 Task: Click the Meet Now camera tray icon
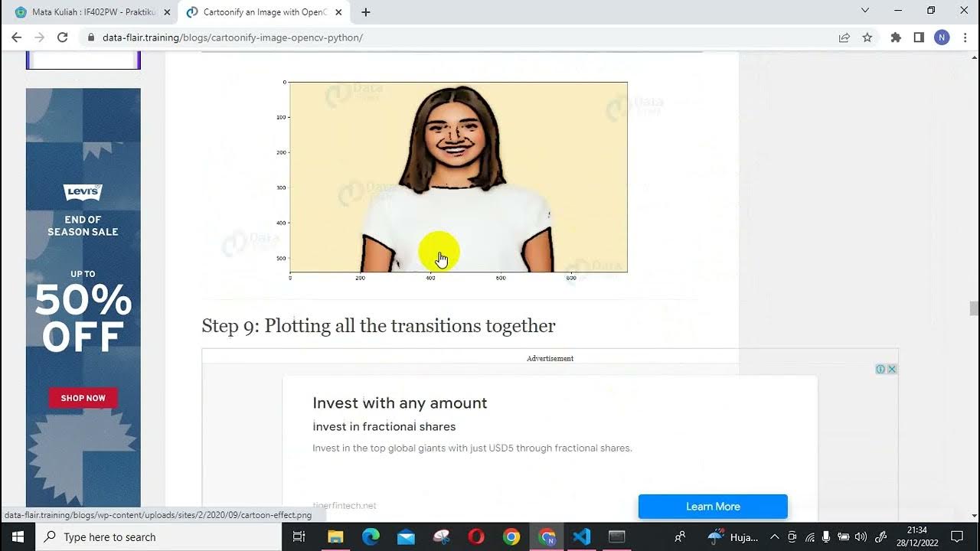coord(792,536)
